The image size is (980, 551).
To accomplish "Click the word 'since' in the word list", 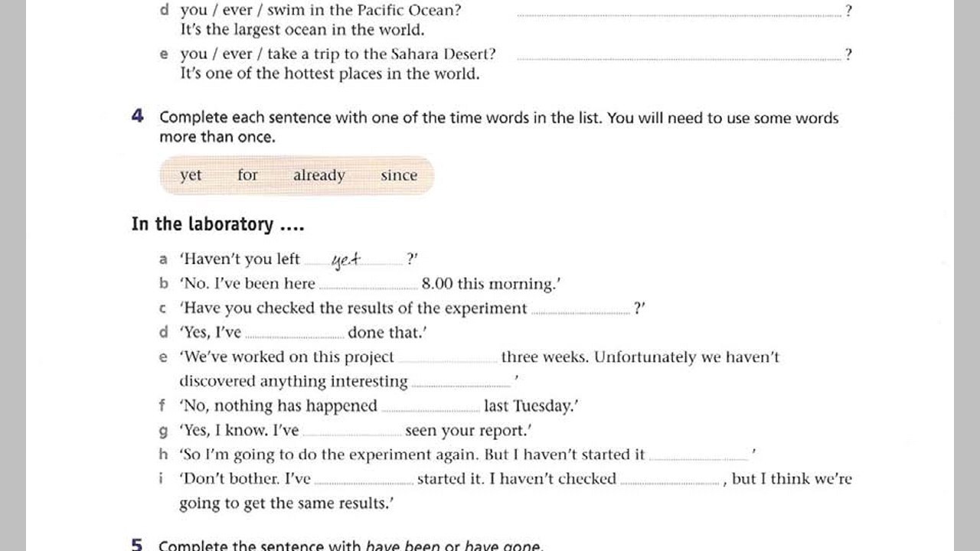I will pyautogui.click(x=399, y=174).
